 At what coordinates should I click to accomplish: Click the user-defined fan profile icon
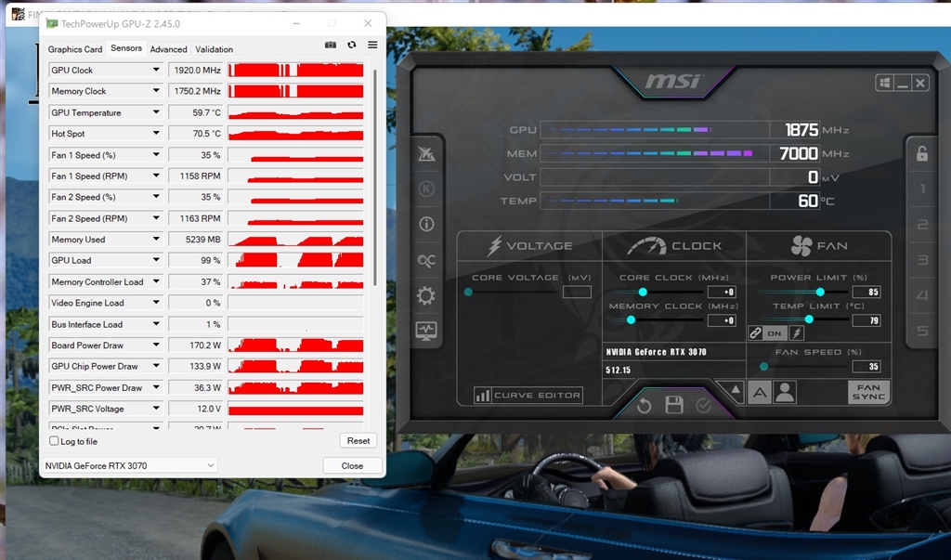[784, 393]
